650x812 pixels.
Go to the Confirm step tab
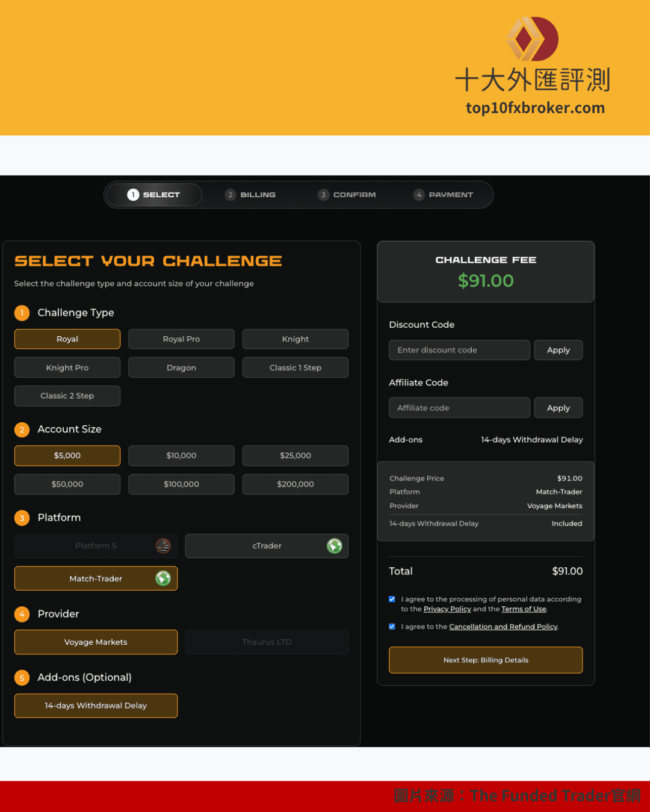347,195
